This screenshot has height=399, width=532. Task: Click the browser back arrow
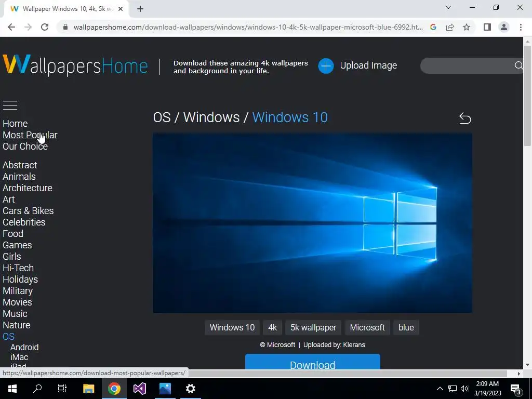[x=11, y=27]
